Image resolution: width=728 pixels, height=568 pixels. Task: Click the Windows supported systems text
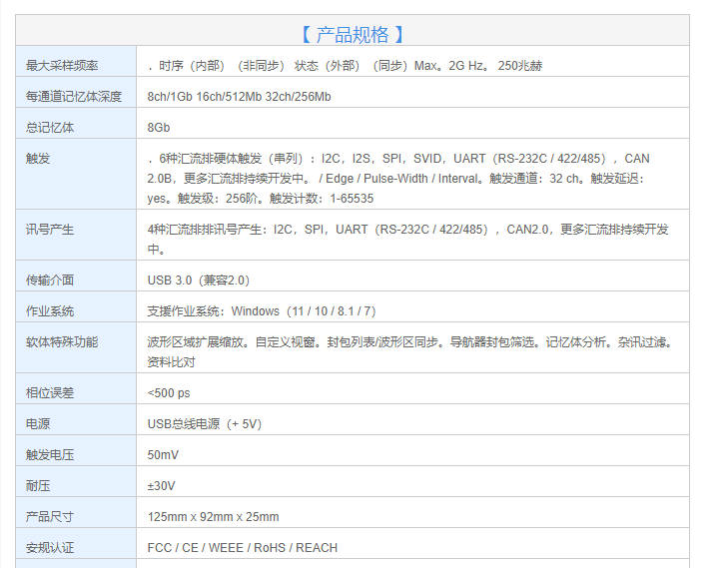261,311
